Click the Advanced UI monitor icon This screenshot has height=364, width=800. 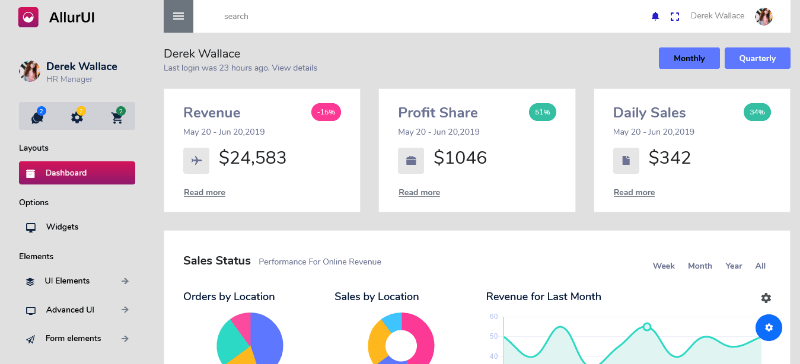click(31, 310)
